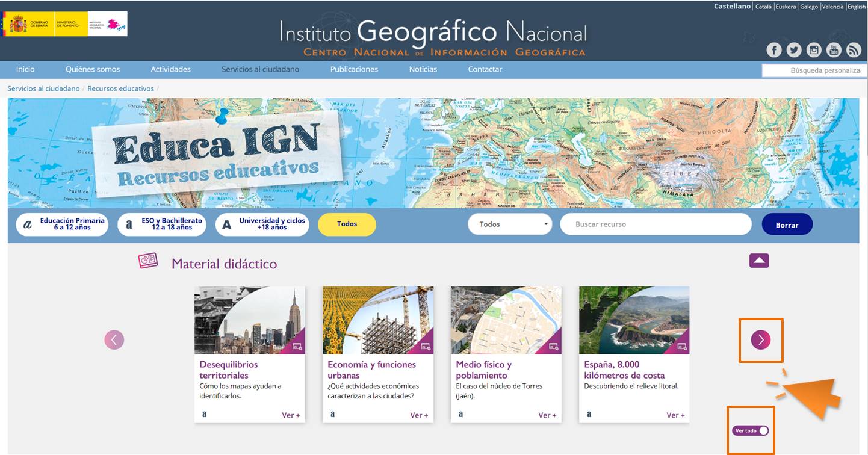This screenshot has width=868, height=455.
Task: Click level icon on Desequilibrios territoriales card
Action: (x=205, y=414)
